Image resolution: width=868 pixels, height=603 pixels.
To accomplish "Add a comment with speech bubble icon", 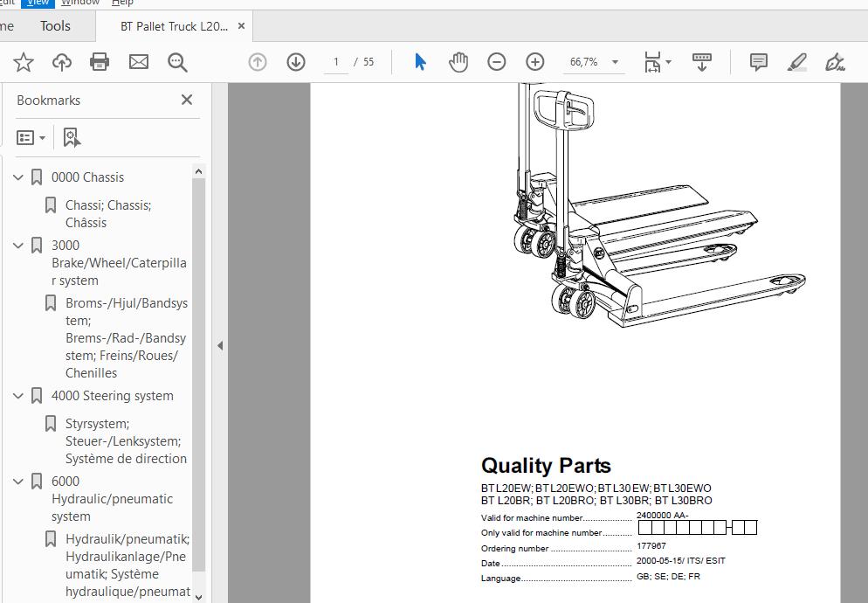I will 759,62.
